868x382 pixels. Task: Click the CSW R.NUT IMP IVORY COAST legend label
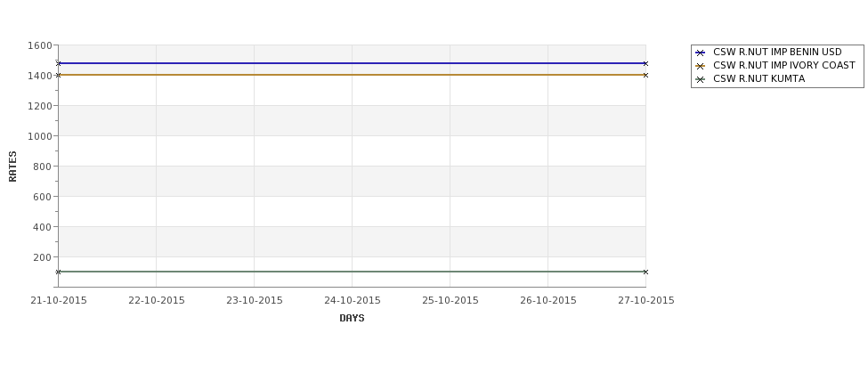[x=783, y=65]
